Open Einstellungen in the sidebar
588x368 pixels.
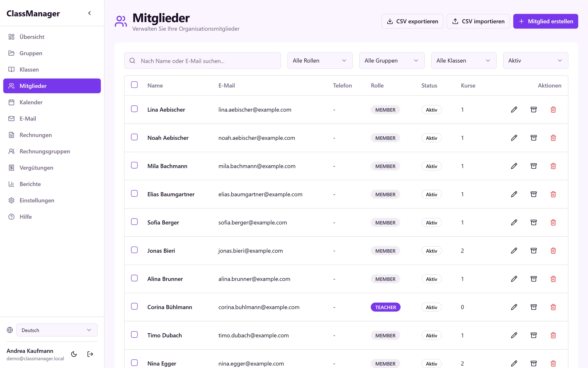(52, 200)
